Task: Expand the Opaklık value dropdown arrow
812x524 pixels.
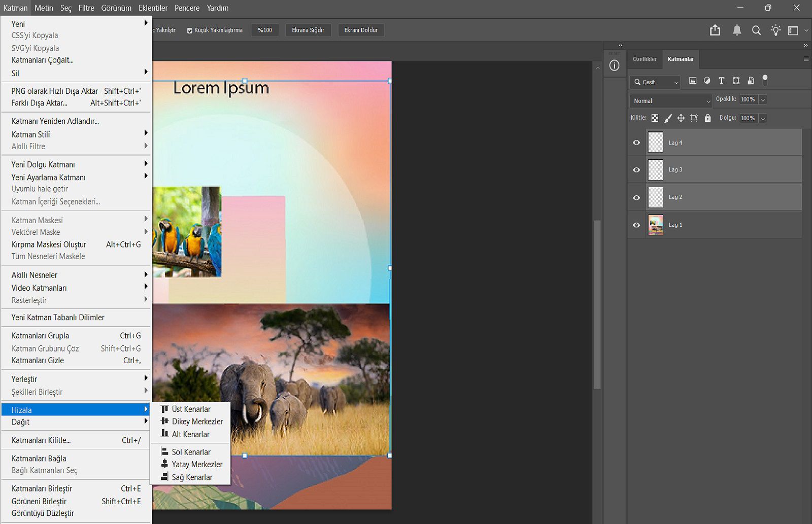Action: (763, 100)
